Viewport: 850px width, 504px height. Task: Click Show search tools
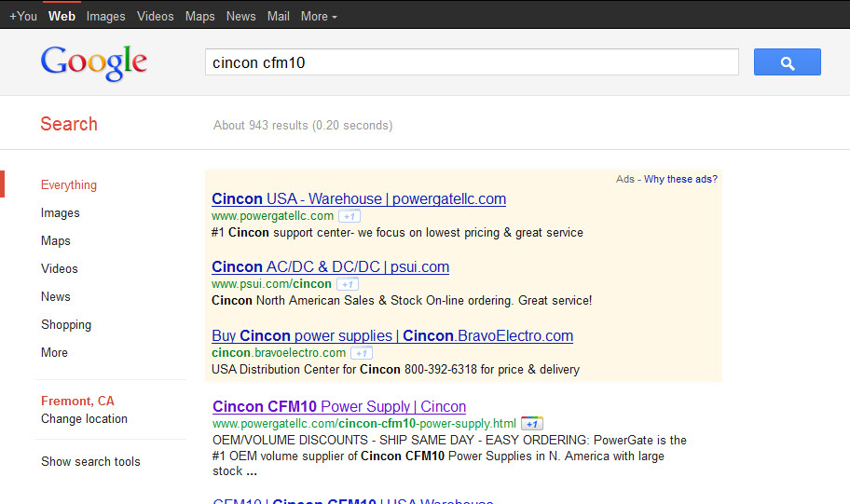tap(90, 462)
